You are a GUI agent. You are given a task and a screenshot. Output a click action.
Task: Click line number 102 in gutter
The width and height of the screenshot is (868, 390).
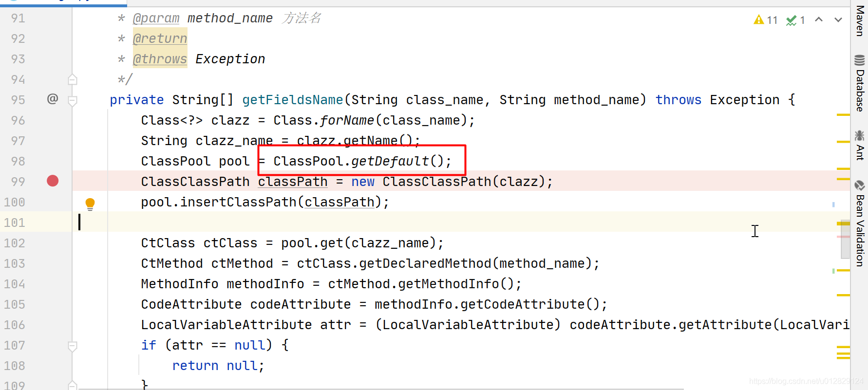[x=15, y=243]
